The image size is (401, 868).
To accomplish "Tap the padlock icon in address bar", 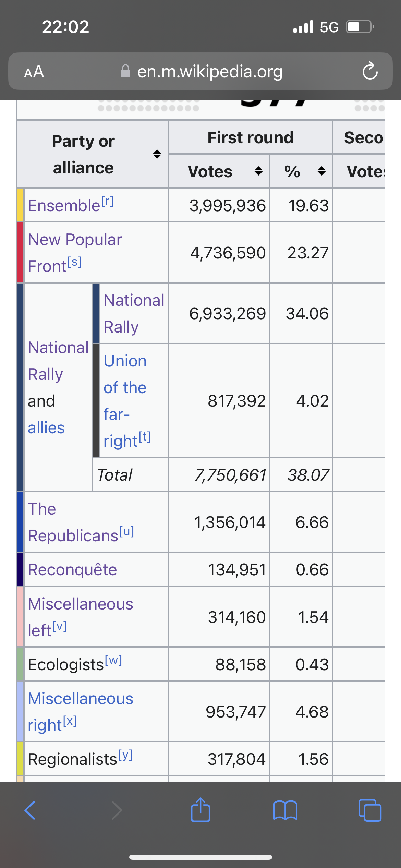I will click(125, 71).
